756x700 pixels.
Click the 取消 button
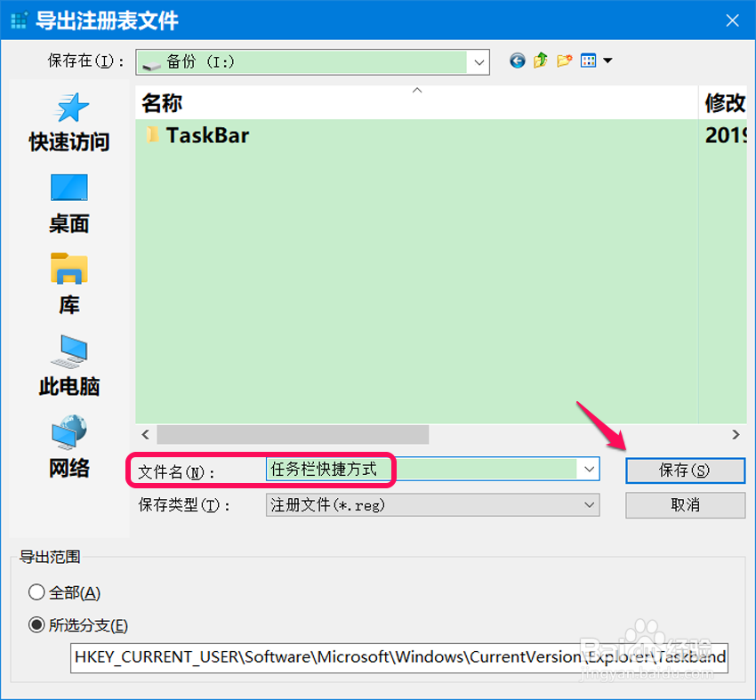[685, 504]
